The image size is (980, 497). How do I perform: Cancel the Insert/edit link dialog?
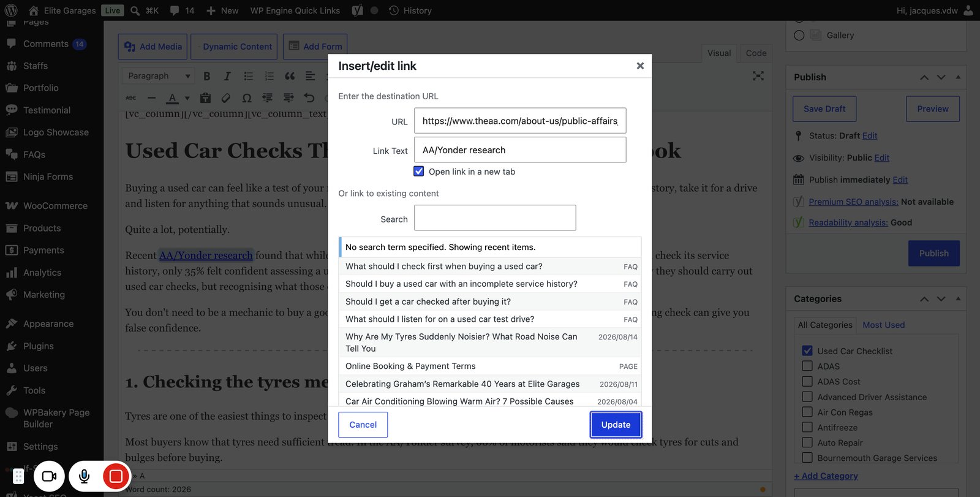[363, 425]
